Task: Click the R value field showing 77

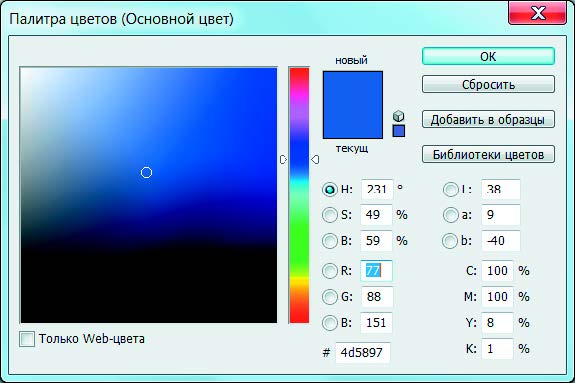Action: coord(377,271)
